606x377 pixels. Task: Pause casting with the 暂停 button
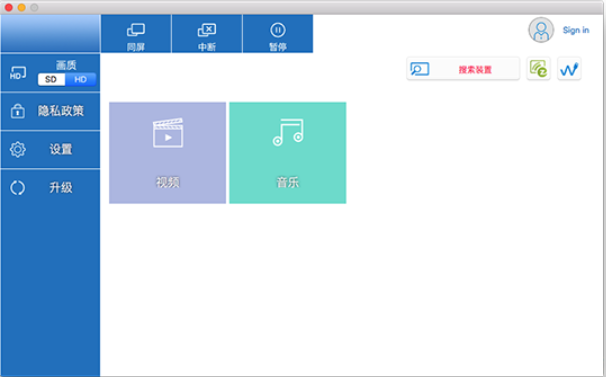(278, 34)
